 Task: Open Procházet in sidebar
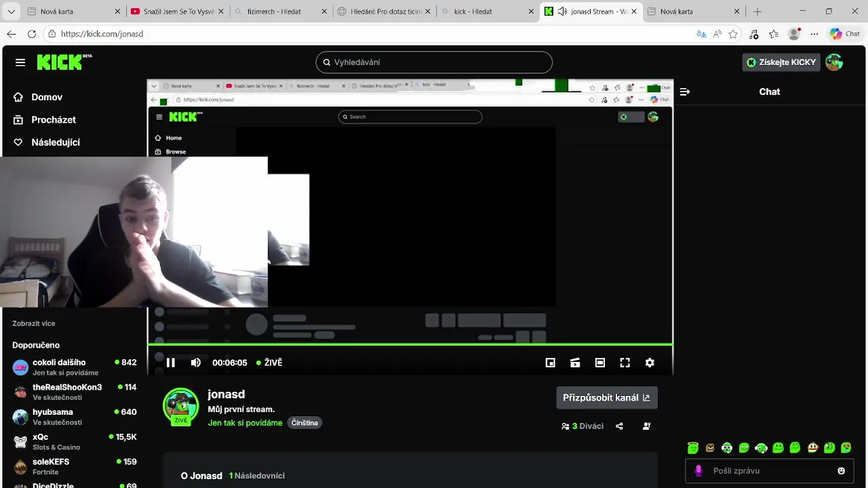tap(45, 120)
